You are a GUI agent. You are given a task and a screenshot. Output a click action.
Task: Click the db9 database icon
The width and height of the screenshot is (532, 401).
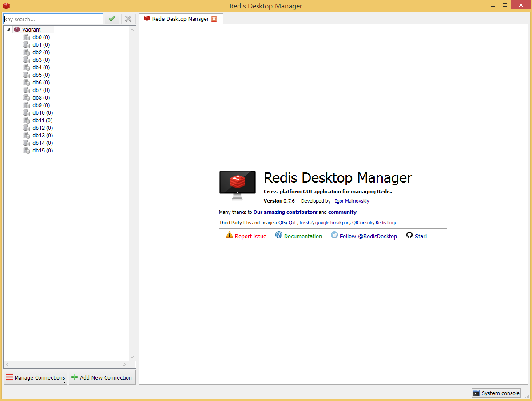click(x=26, y=105)
